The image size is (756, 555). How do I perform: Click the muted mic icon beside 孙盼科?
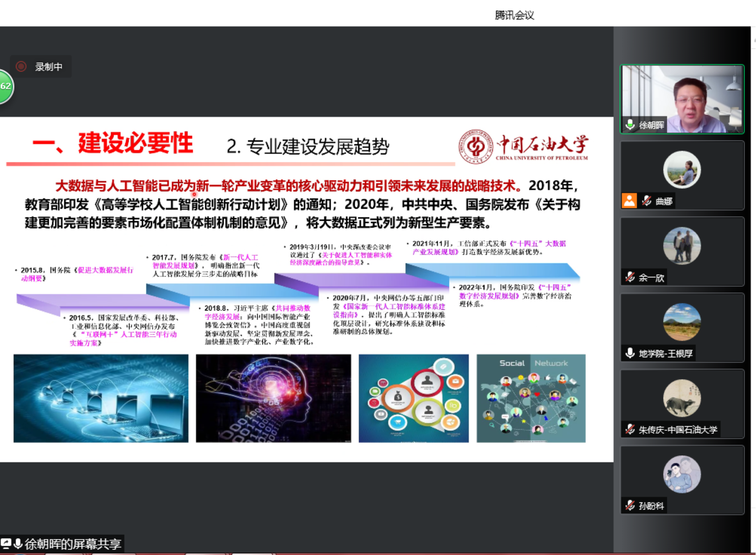[630, 505]
